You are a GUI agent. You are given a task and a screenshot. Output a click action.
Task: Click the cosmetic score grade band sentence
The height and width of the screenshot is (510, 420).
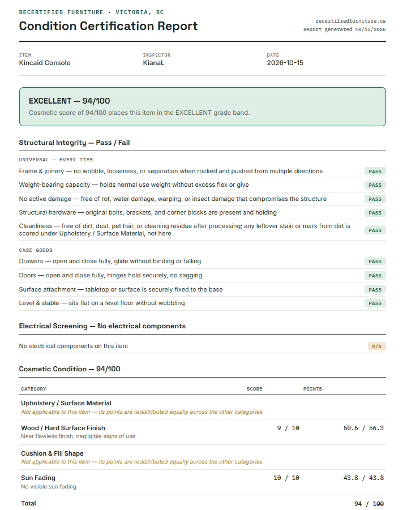point(139,113)
